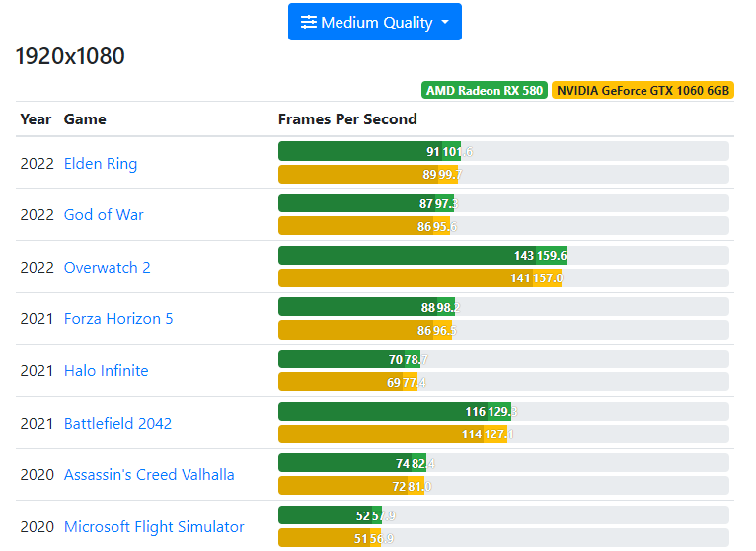This screenshot has height=551, width=756.
Task: Open the Medium Quality dropdown
Action: click(375, 22)
